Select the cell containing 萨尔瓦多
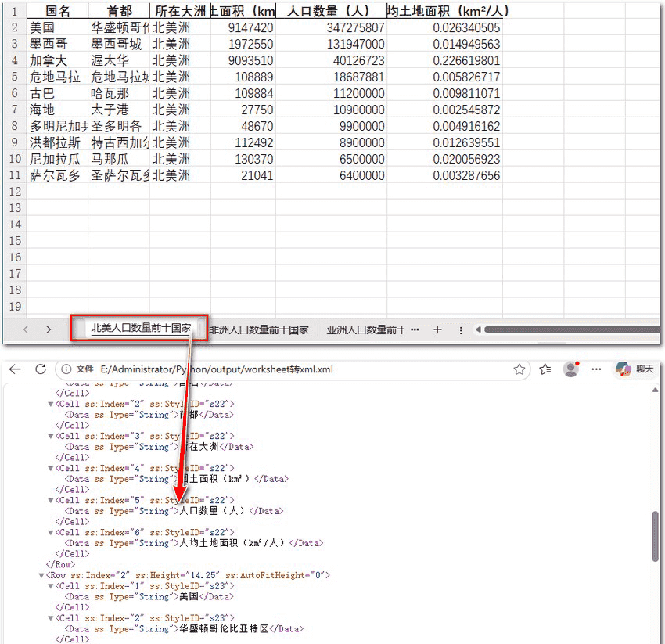 (57, 175)
